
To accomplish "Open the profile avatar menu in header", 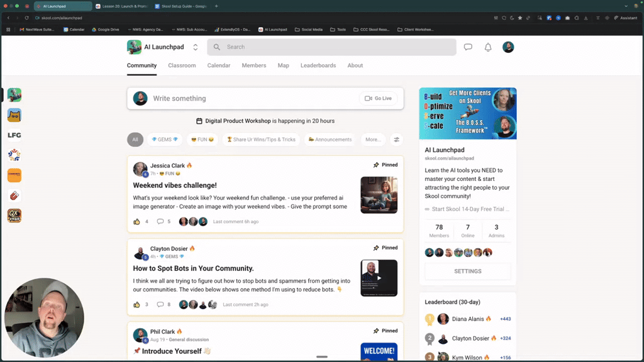I will [x=508, y=47].
